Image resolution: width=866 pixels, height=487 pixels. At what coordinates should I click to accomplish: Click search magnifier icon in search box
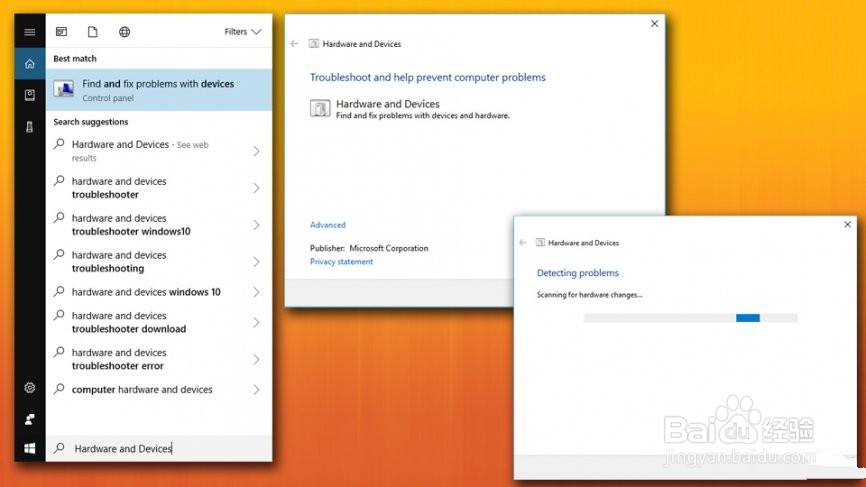coord(59,448)
